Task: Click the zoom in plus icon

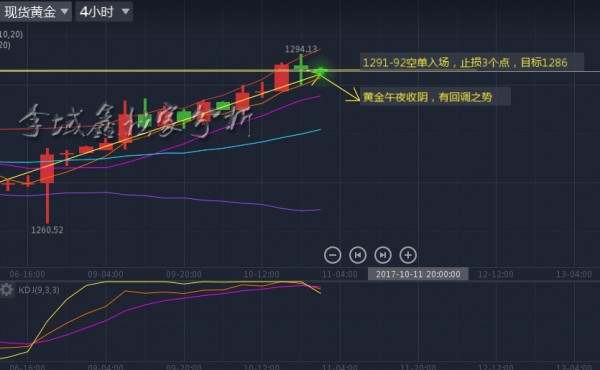Action: click(x=408, y=255)
